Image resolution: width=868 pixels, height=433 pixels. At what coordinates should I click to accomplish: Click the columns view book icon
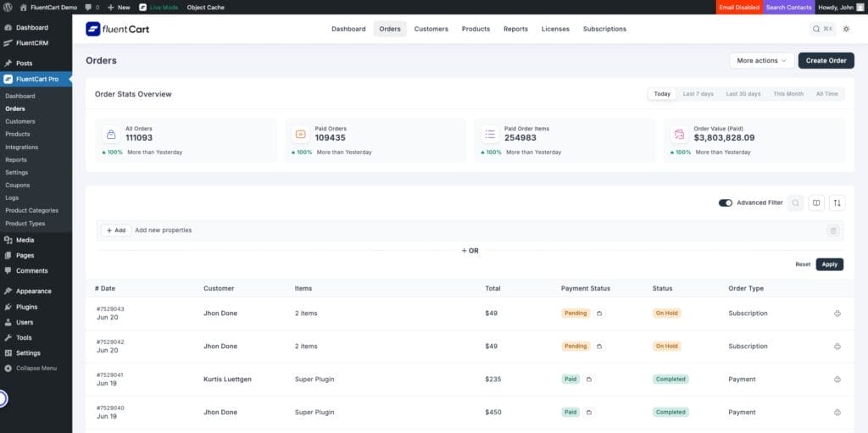pos(816,203)
